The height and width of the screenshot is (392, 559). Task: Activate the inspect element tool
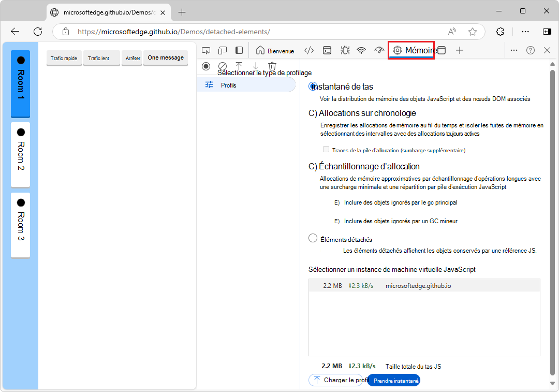pyautogui.click(x=206, y=50)
